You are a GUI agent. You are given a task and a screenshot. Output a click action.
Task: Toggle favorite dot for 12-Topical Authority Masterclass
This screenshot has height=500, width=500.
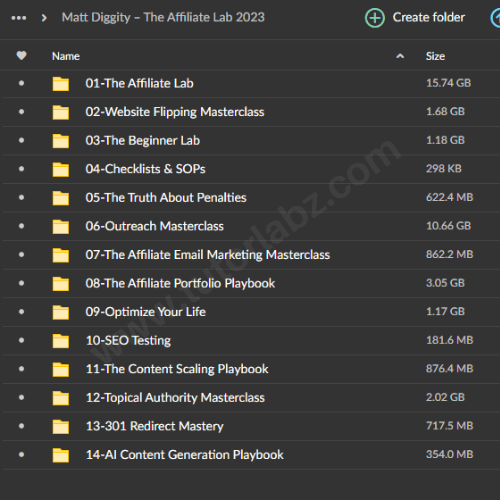pos(22,397)
